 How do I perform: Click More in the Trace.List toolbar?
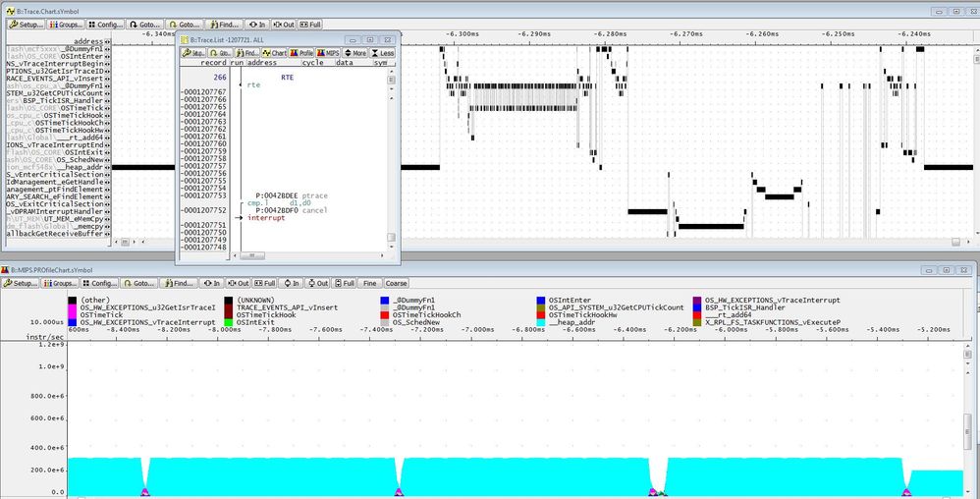click(x=355, y=53)
